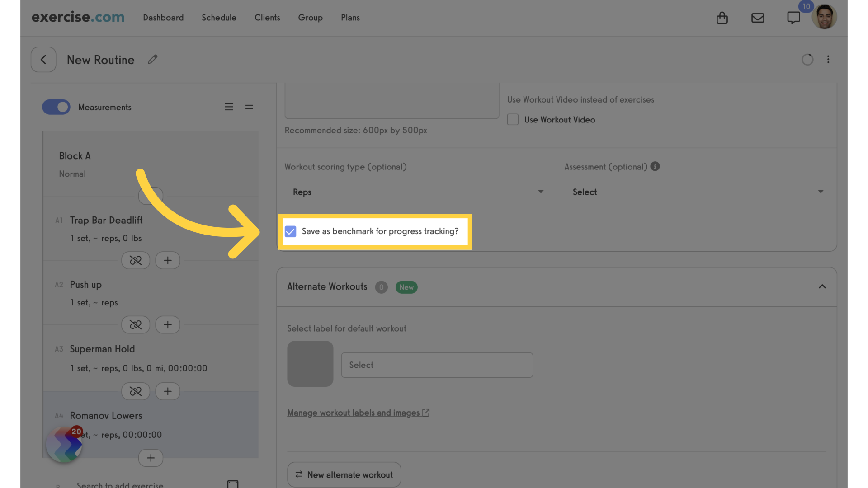The image size is (868, 488).
Task: Expand the Workout scoring type Reps dropdown
Action: (415, 192)
